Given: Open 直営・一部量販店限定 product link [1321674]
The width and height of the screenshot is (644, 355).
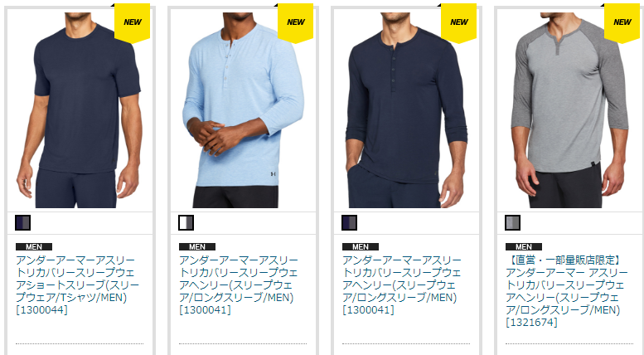Looking at the screenshot, I should 567,291.
